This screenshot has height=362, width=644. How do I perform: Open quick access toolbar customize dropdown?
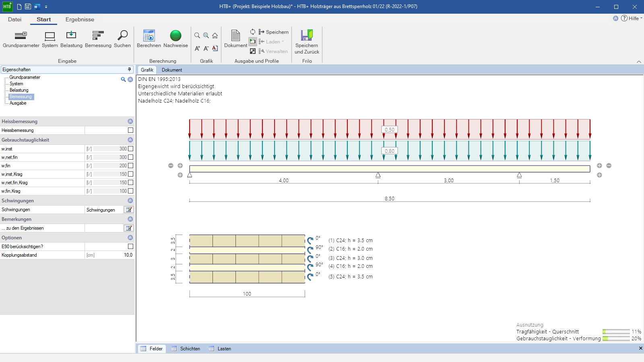pos(46,7)
